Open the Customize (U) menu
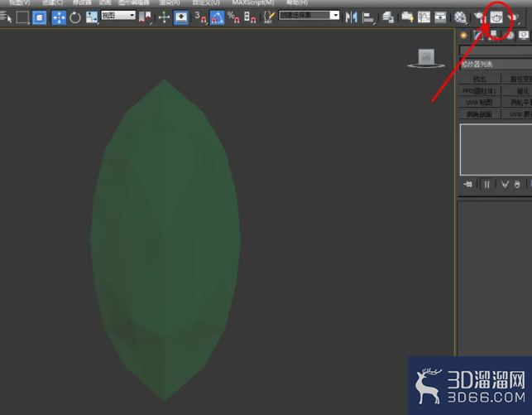The width and height of the screenshot is (532, 415). 206,2
